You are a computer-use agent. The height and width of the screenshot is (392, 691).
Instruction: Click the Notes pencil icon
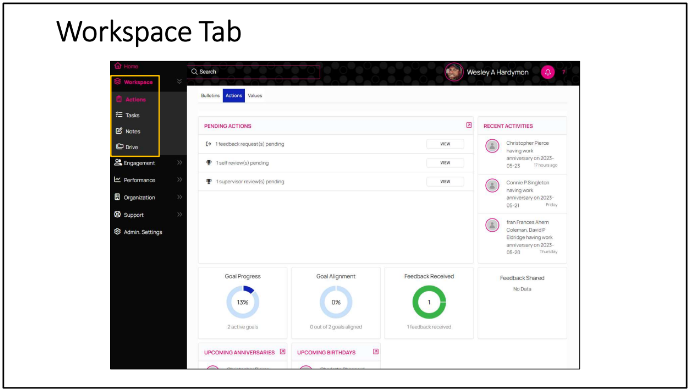[x=119, y=131]
